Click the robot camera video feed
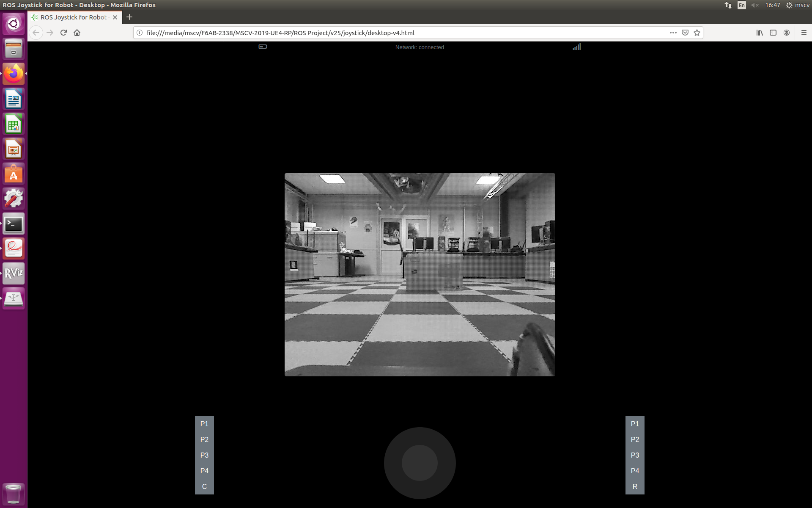 point(420,274)
